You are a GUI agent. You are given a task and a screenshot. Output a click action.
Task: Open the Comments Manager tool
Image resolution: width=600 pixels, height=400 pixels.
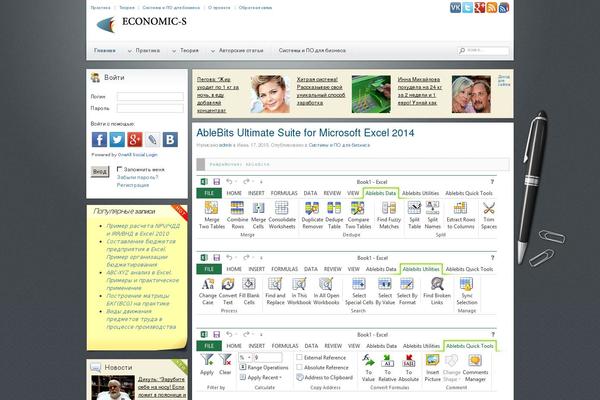point(475,367)
